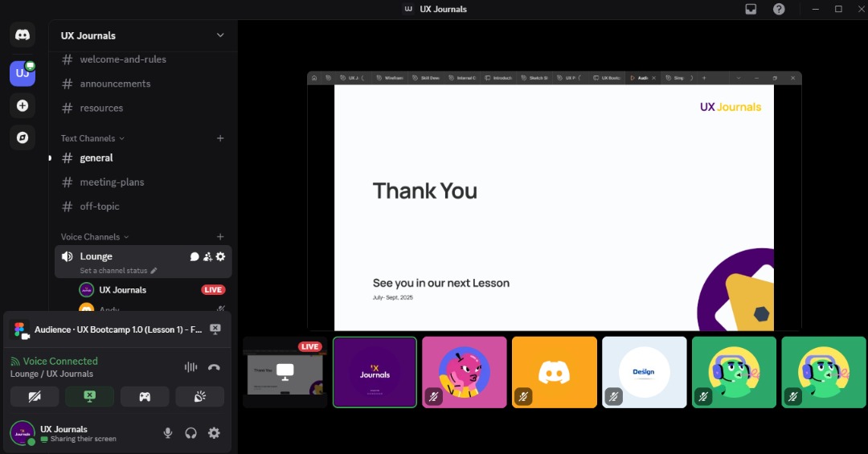
Task: Open Lounge channel settings gear
Action: point(220,256)
